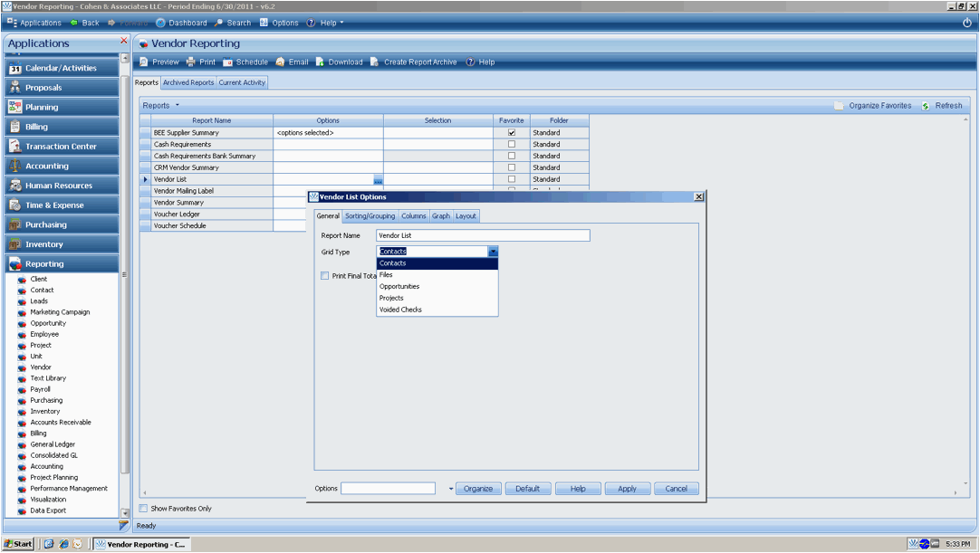This screenshot has width=980, height=553.
Task: Open the Windows Start menu
Action: (x=18, y=544)
